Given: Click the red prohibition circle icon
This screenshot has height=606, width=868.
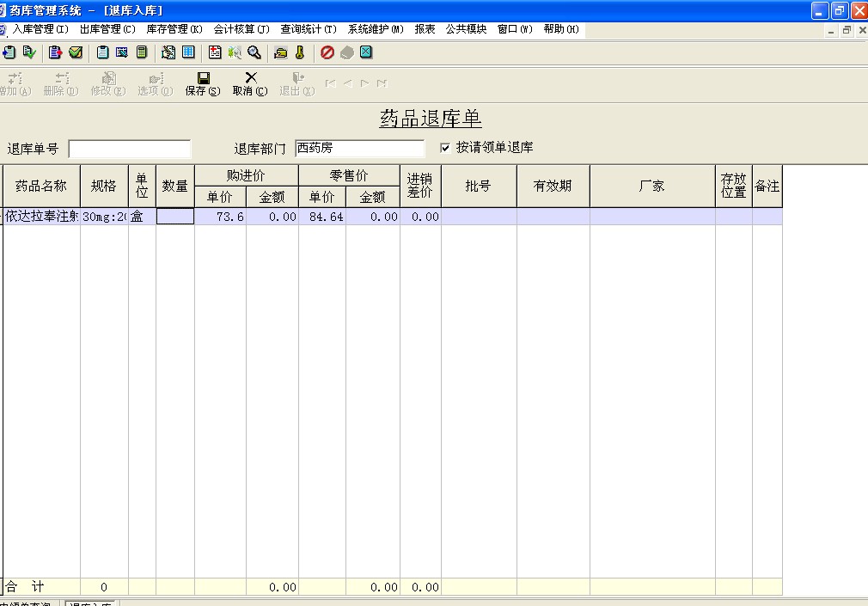Looking at the screenshot, I should 327,52.
